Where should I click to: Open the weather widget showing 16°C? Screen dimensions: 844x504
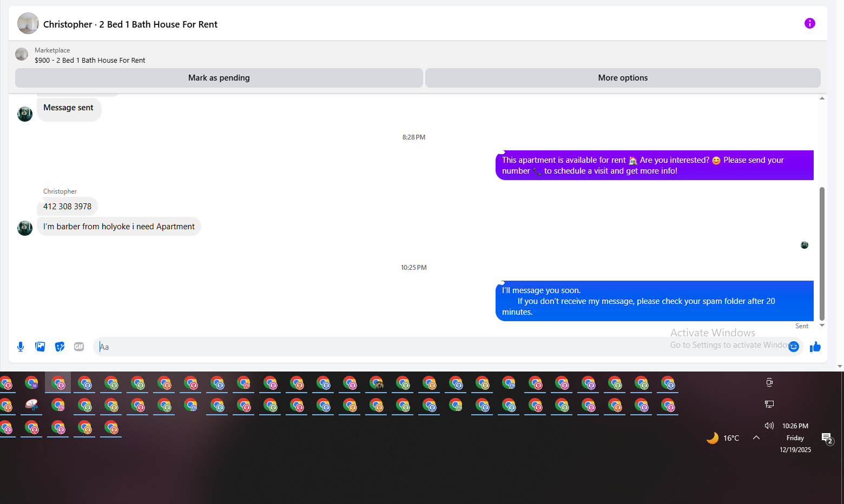tap(723, 438)
